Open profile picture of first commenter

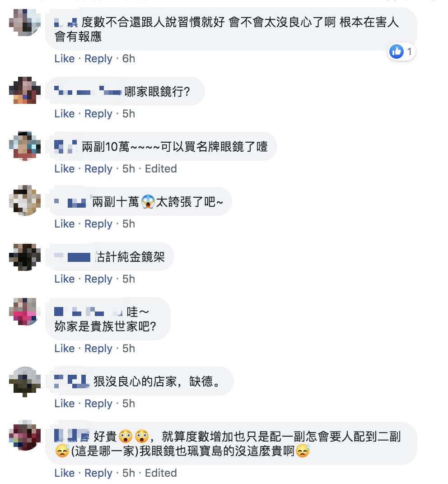click(25, 23)
